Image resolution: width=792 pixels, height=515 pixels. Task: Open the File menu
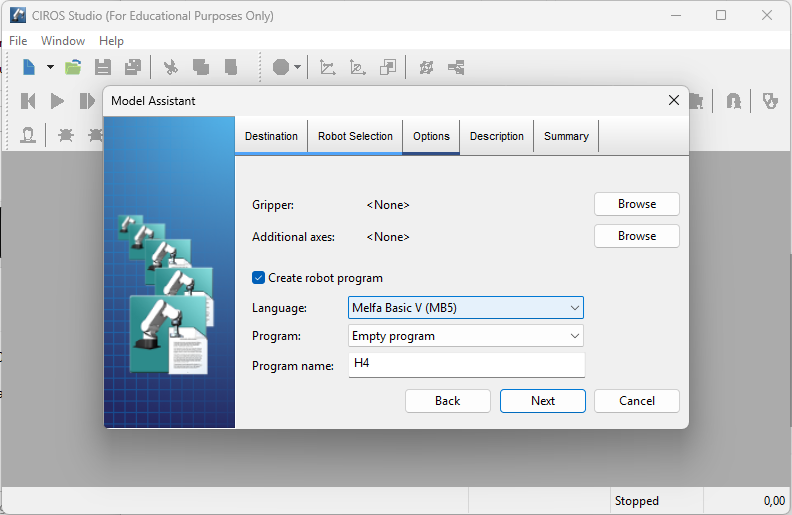[x=18, y=40]
